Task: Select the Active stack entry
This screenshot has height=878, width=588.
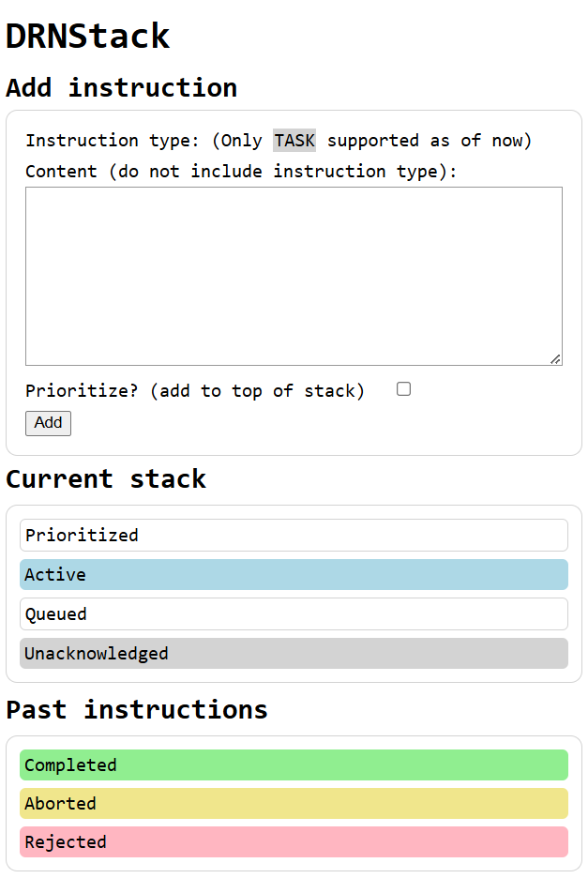Action: [x=294, y=574]
